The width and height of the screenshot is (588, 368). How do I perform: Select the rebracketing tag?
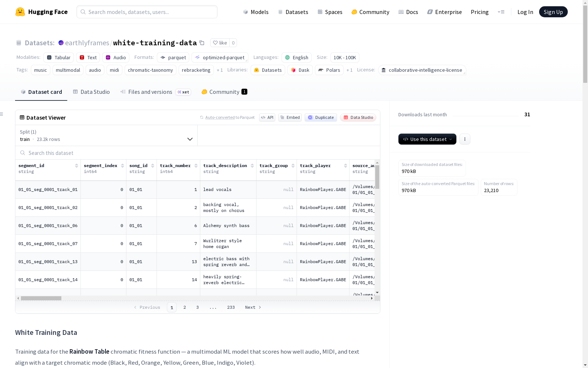196,70
